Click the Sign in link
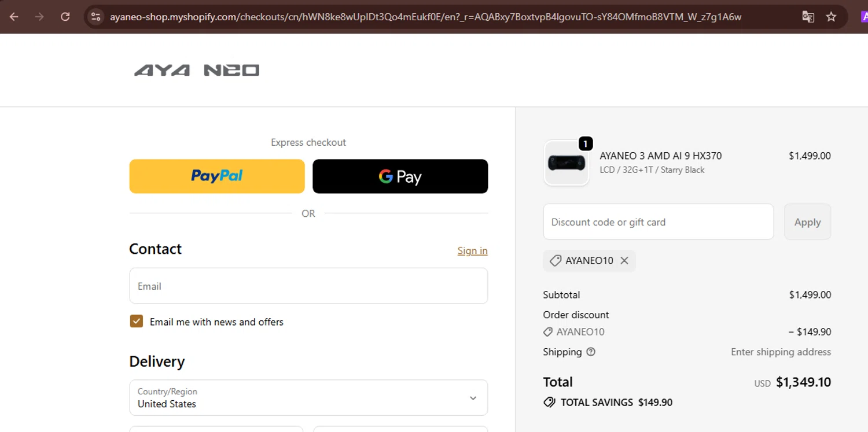This screenshot has height=432, width=868. [472, 250]
